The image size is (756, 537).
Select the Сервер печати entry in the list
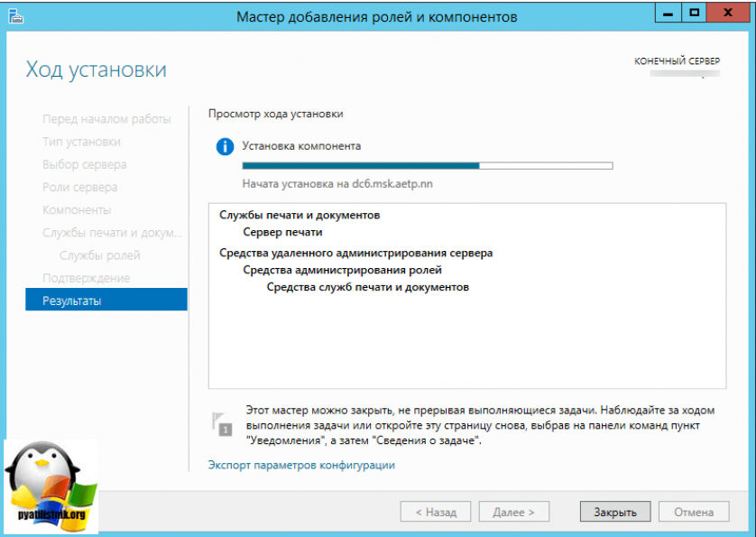tap(282, 232)
